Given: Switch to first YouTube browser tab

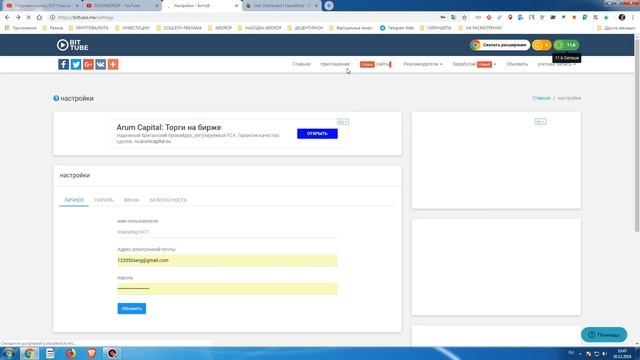Looking at the screenshot, I should point(41,6).
